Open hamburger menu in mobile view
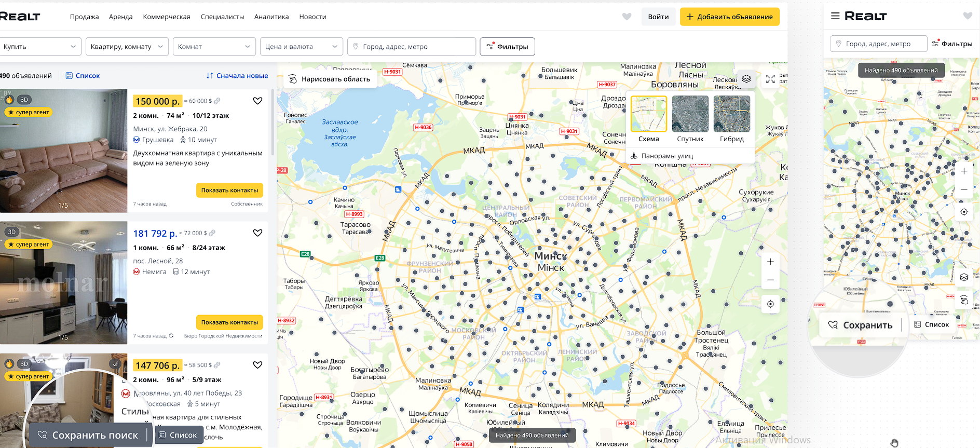This screenshot has height=448, width=980. [x=835, y=16]
